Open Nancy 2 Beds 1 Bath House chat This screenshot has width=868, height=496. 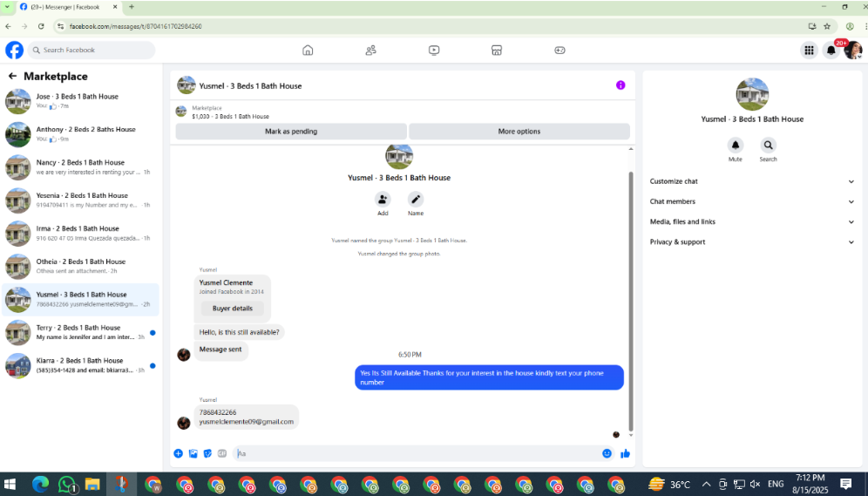click(81, 167)
